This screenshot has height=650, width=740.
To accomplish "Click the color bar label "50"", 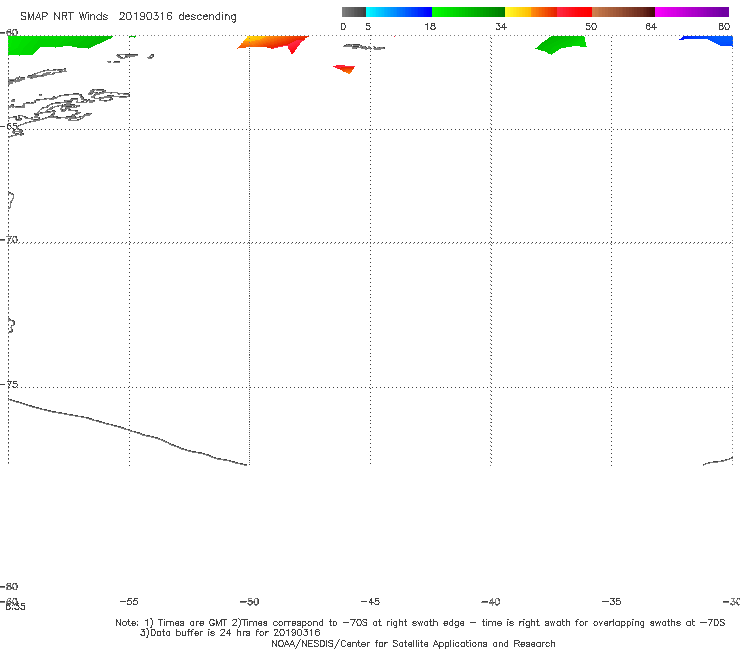I will tap(591, 26).
